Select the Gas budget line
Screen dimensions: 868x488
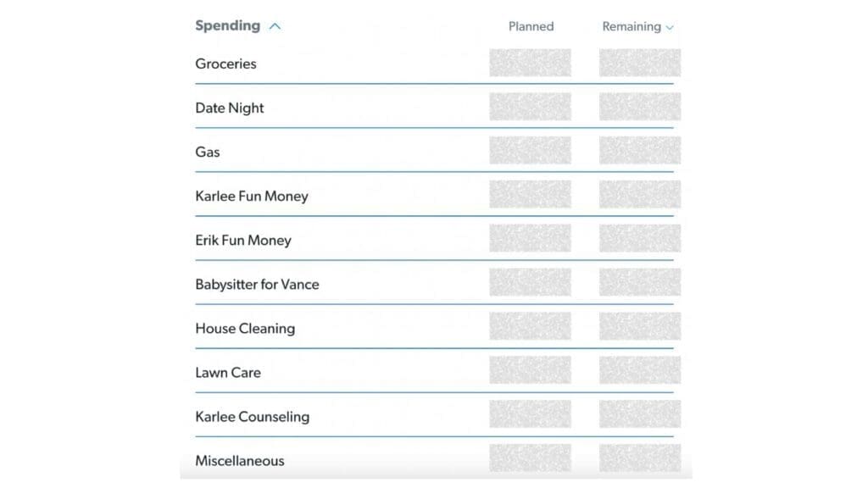click(208, 152)
